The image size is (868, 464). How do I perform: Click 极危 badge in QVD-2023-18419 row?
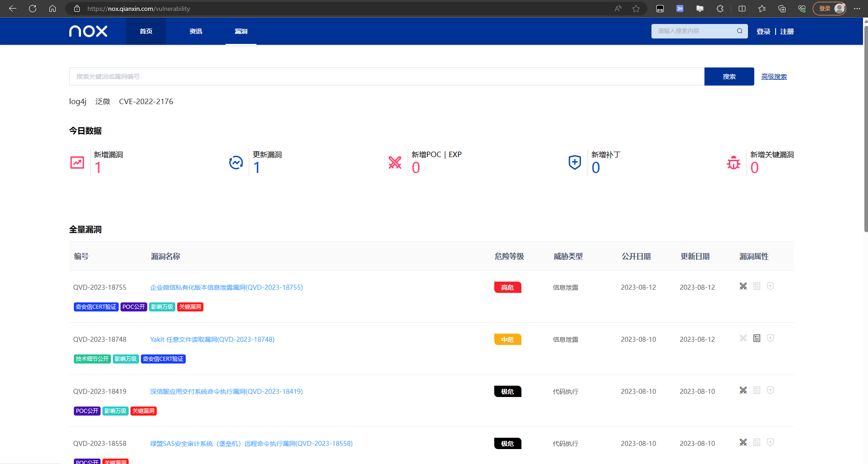click(x=508, y=392)
